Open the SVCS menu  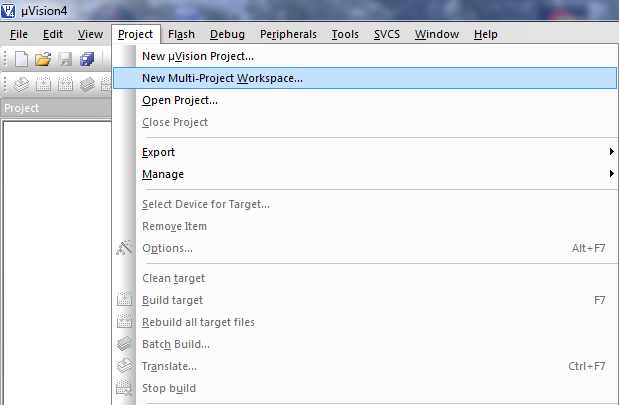387,34
